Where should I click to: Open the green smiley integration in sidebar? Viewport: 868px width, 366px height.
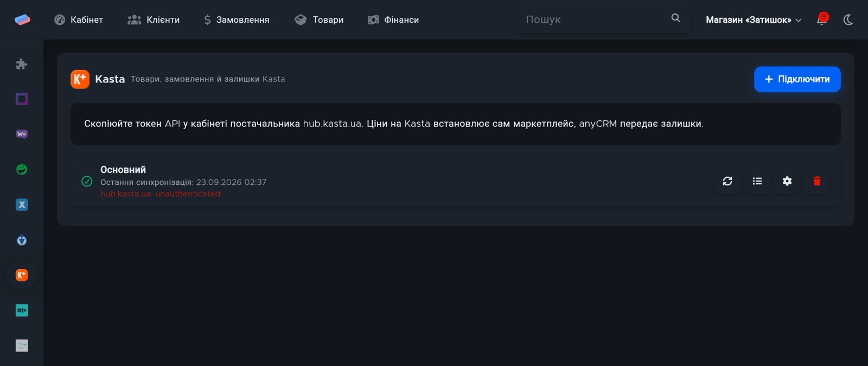[22, 169]
